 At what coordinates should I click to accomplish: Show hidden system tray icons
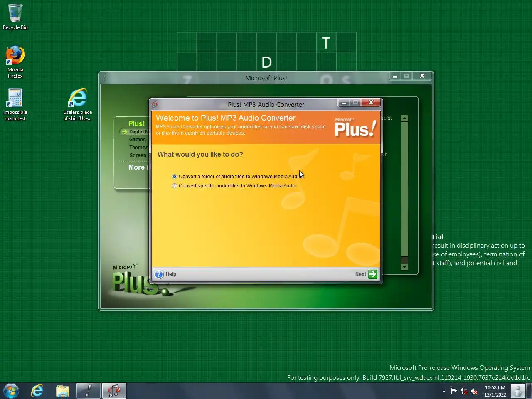(444, 391)
